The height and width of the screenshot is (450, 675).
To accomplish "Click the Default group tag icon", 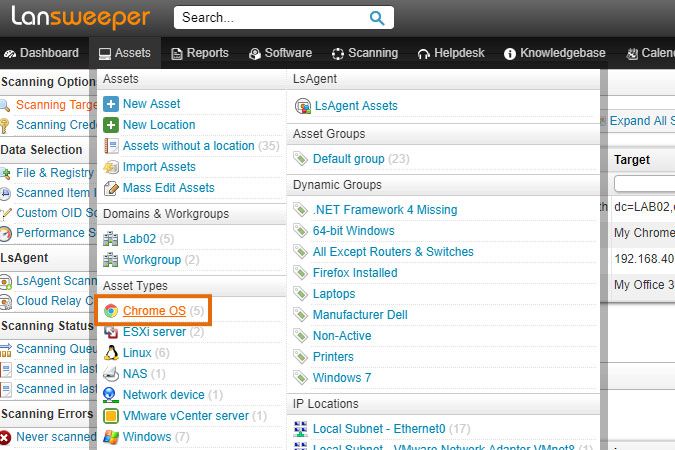I will 300,159.
